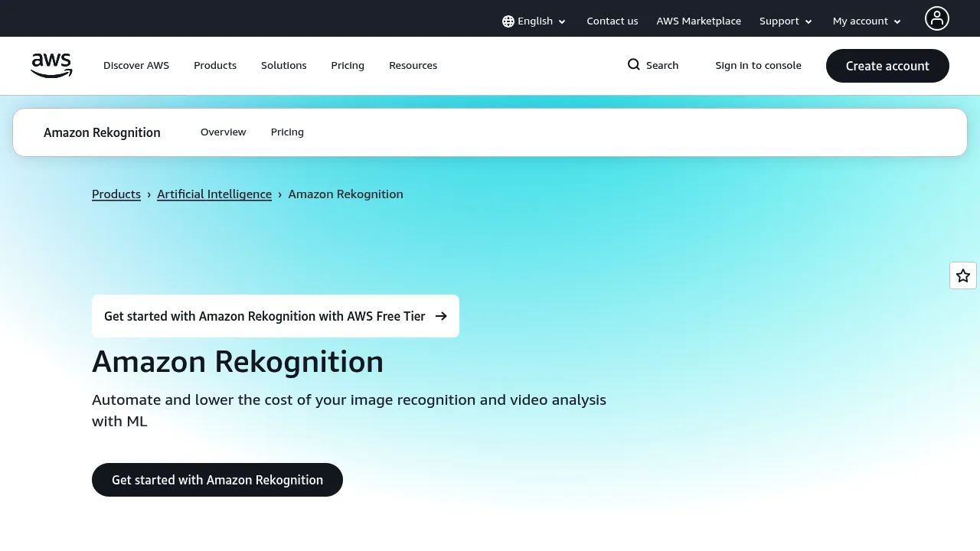
Task: Open the Solutions menu
Action: pos(284,66)
